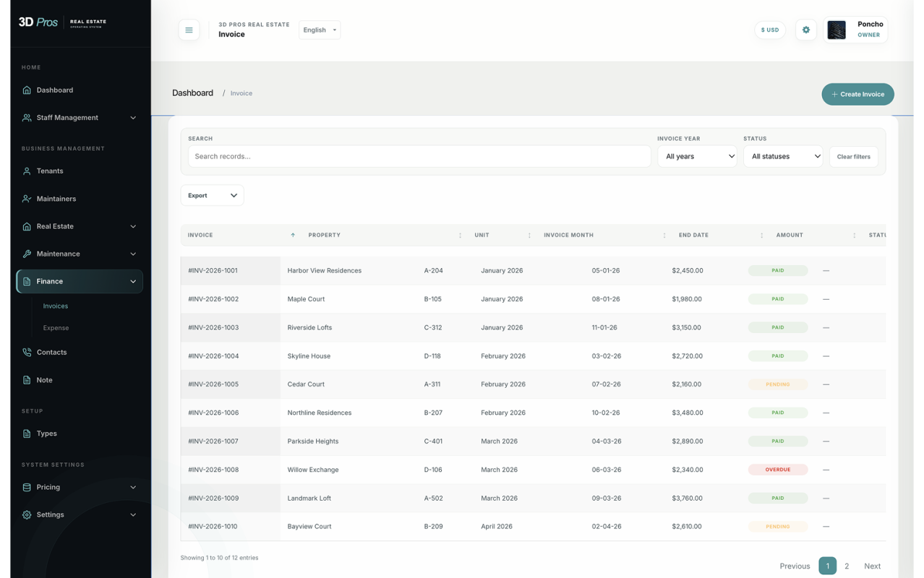The height and width of the screenshot is (578, 924).
Task: Click the PENDING status badge for Cedar Court
Action: (778, 384)
